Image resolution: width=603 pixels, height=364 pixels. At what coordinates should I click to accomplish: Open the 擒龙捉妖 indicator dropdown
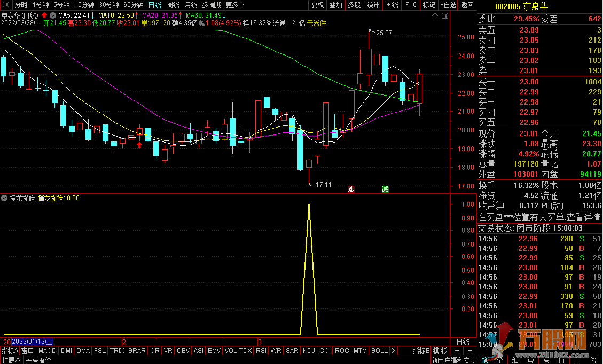[4, 199]
